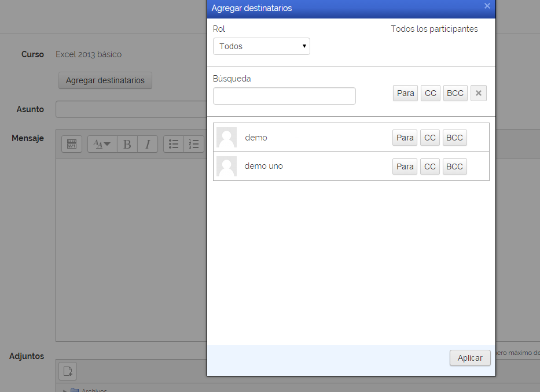
Task: Click the demo user avatar
Action: pyautogui.click(x=226, y=138)
